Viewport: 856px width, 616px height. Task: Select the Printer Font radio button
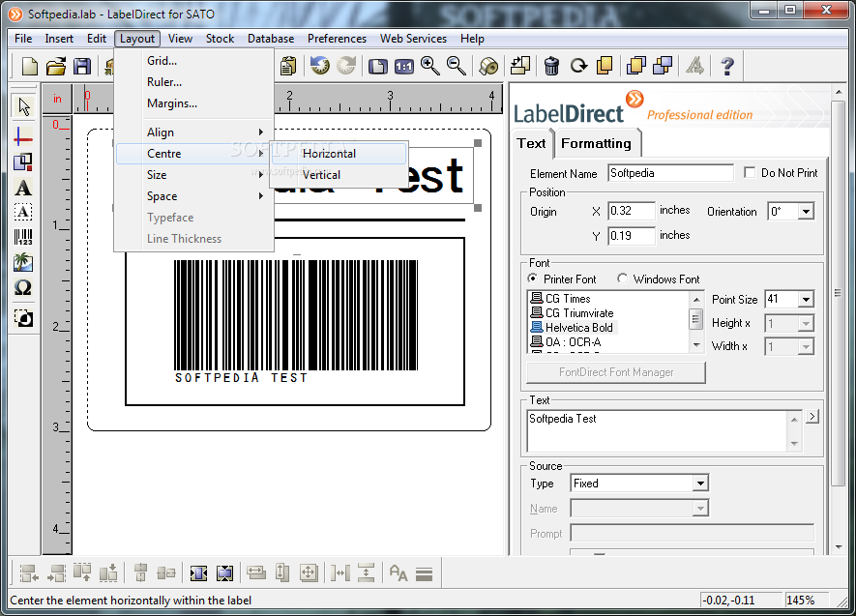(x=532, y=279)
